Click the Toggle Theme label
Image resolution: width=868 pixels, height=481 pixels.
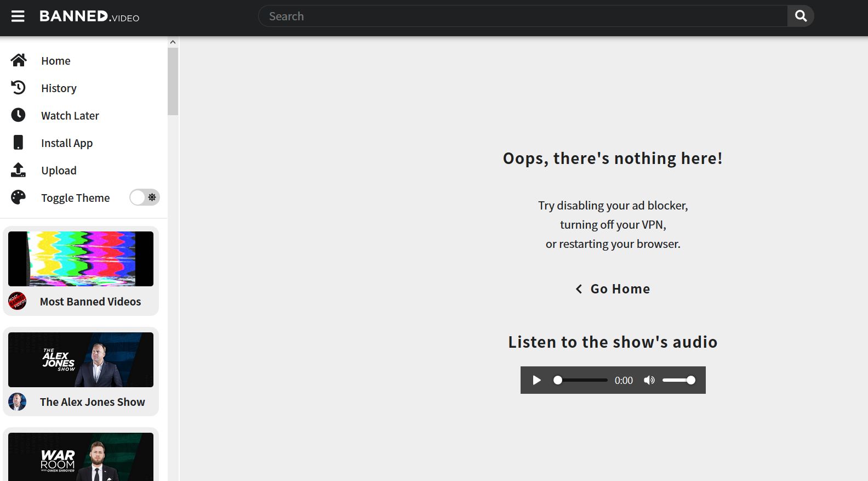point(76,198)
